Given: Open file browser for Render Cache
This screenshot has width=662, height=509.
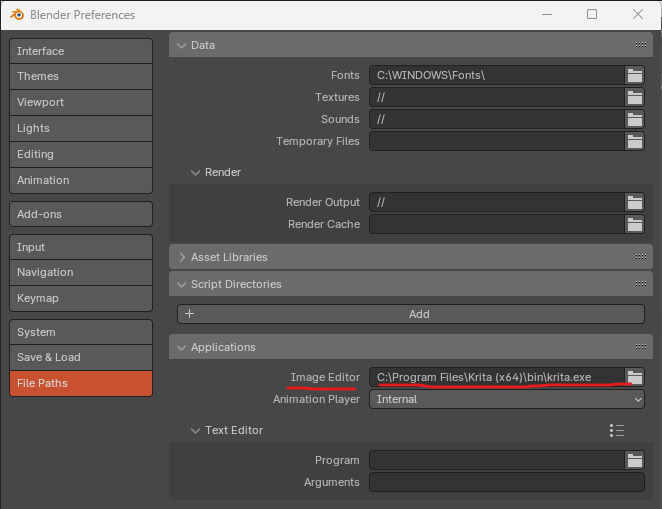Looking at the screenshot, I should (x=634, y=224).
